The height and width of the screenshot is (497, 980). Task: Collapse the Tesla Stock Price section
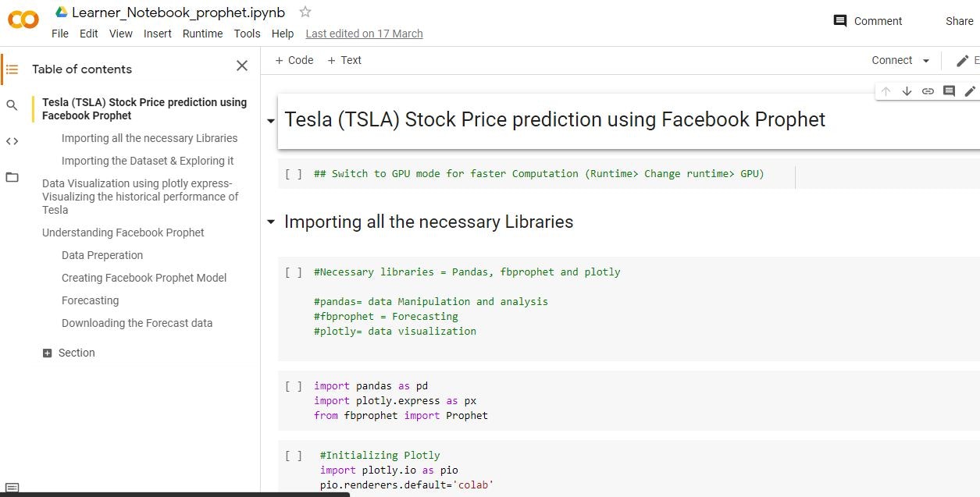[271, 121]
